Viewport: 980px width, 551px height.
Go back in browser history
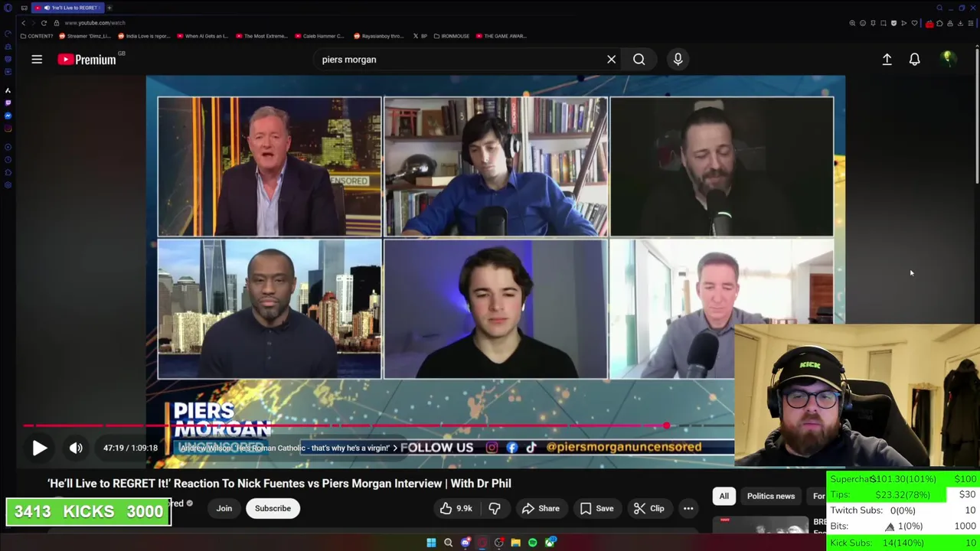point(23,23)
